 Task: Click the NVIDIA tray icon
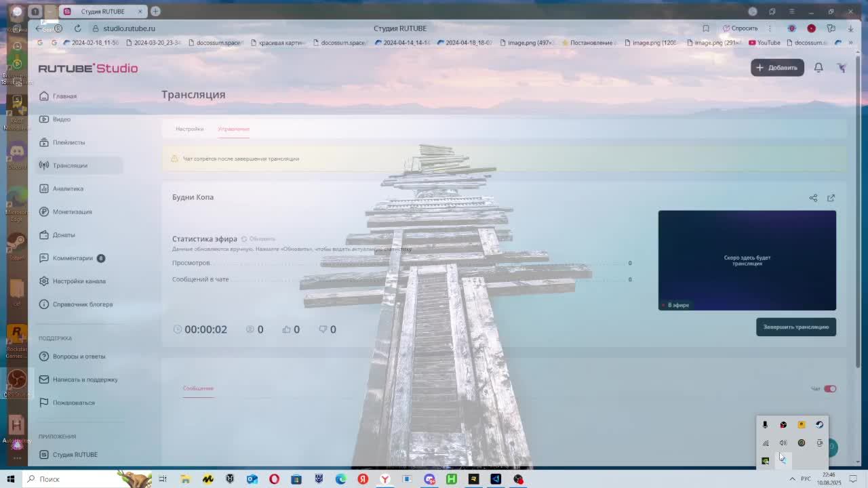765,461
